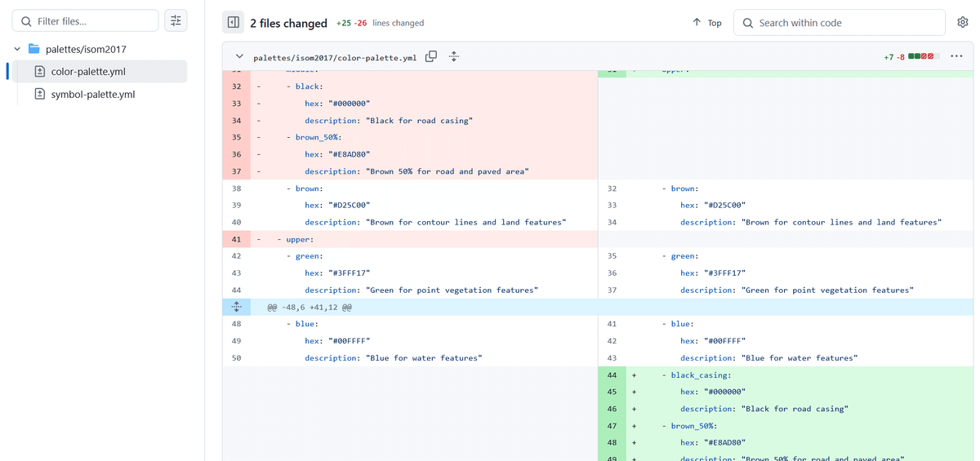
Task: Click the '2 files changed' heading
Action: click(288, 23)
